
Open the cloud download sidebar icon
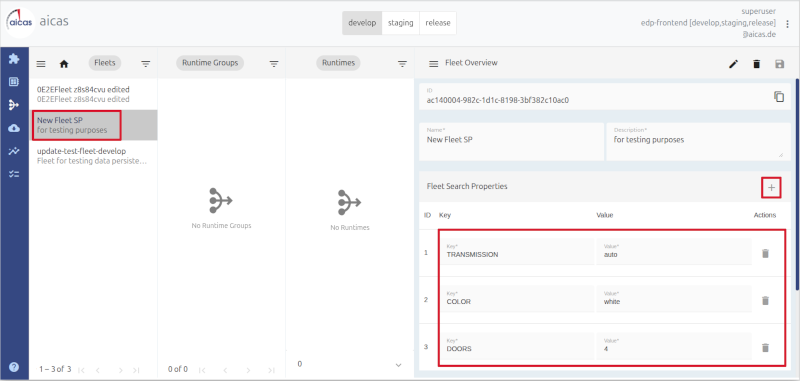point(14,128)
